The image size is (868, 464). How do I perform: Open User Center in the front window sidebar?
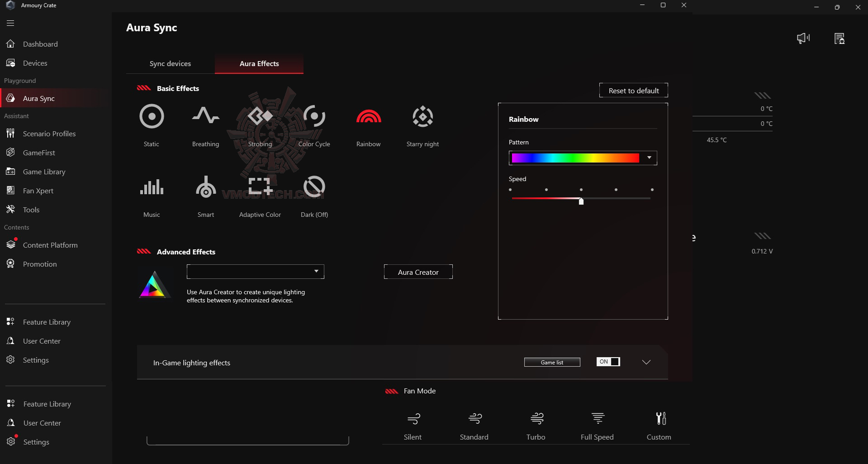click(42, 341)
